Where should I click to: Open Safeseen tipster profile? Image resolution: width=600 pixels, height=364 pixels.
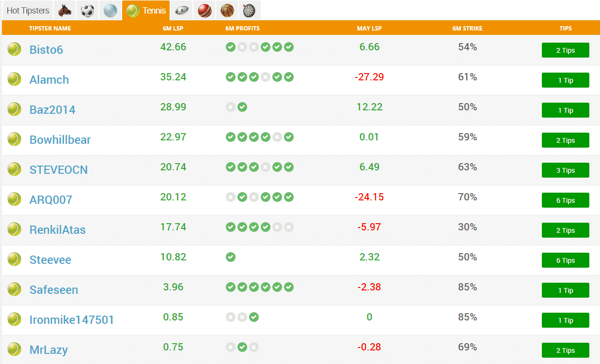pyautogui.click(x=54, y=290)
